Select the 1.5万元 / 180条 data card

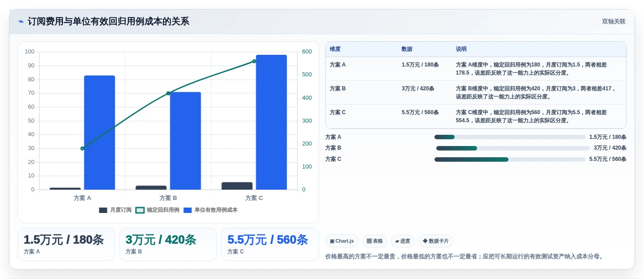66,244
